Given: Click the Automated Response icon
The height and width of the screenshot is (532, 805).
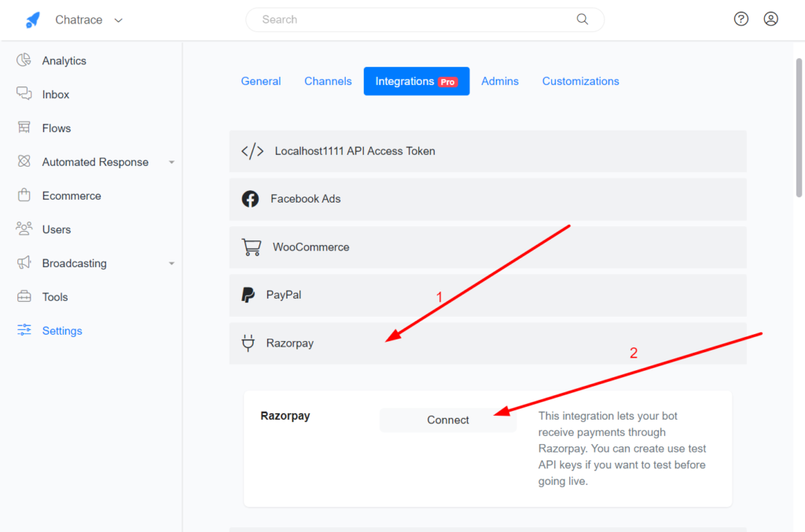Looking at the screenshot, I should (x=24, y=161).
